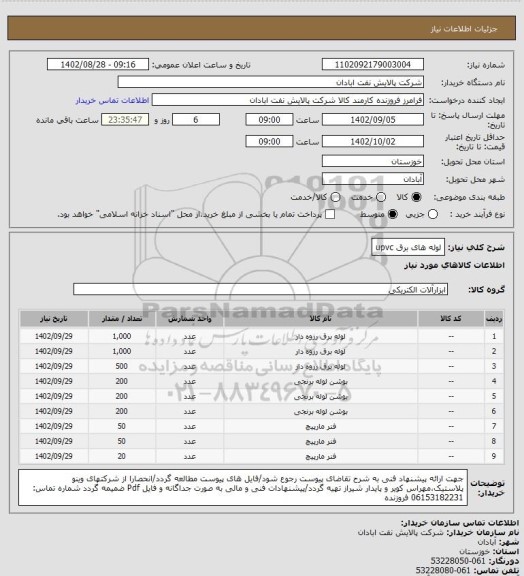
Task: Select the خدمت radio button
Action: (381, 197)
